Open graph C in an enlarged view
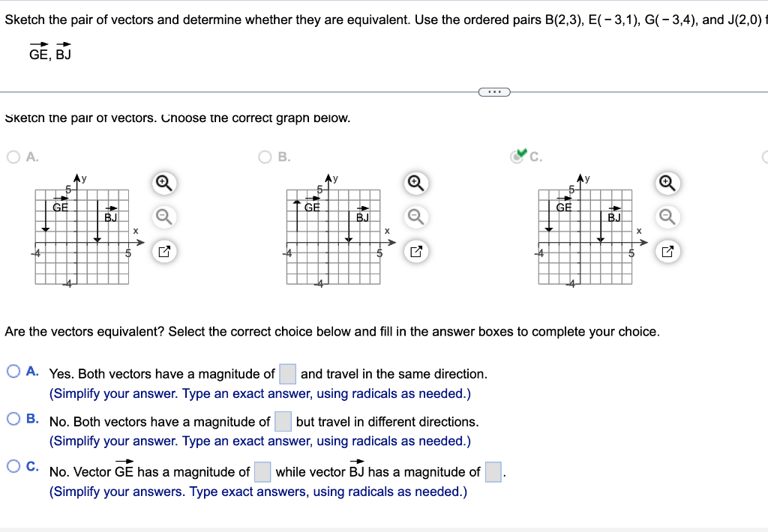Image resolution: width=768 pixels, height=532 pixels. click(x=667, y=252)
